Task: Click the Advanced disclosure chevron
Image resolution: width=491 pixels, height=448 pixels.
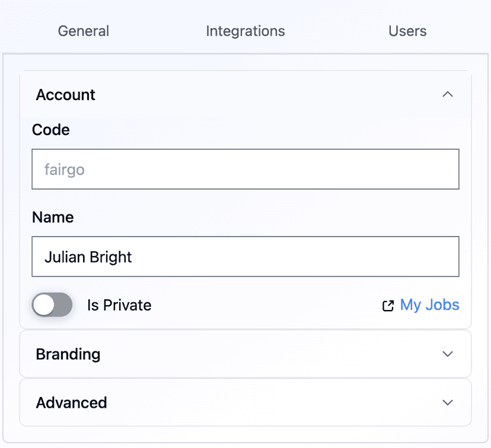Action: [x=448, y=402]
